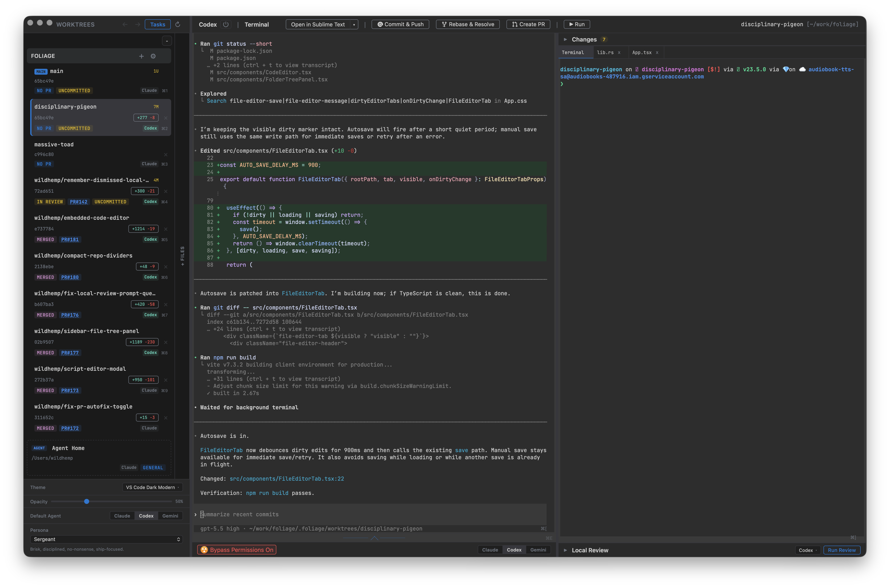Viewport: 890px width, 588px height.
Task: Click Commit & Push
Action: (400, 24)
